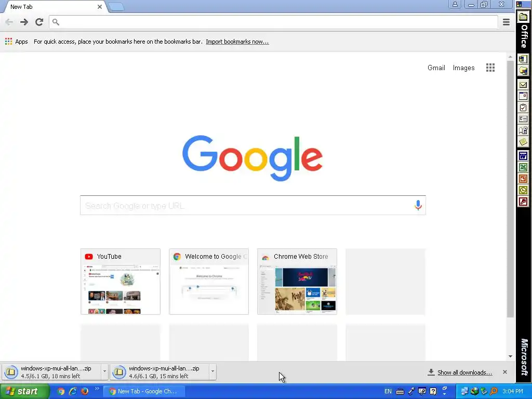The width and height of the screenshot is (532, 399).
Task: Open the Apps shortcut in bookmarks bar
Action: pos(16,42)
